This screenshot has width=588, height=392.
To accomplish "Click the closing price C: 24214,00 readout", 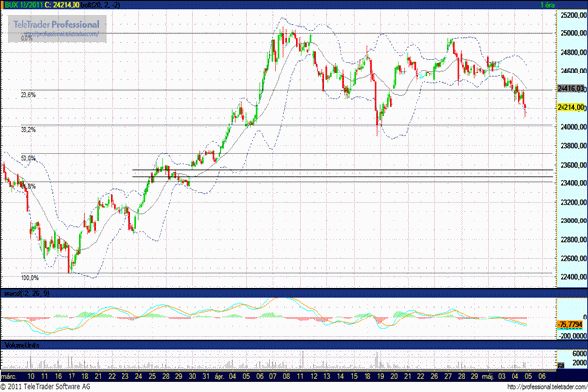I will click(x=69, y=5).
